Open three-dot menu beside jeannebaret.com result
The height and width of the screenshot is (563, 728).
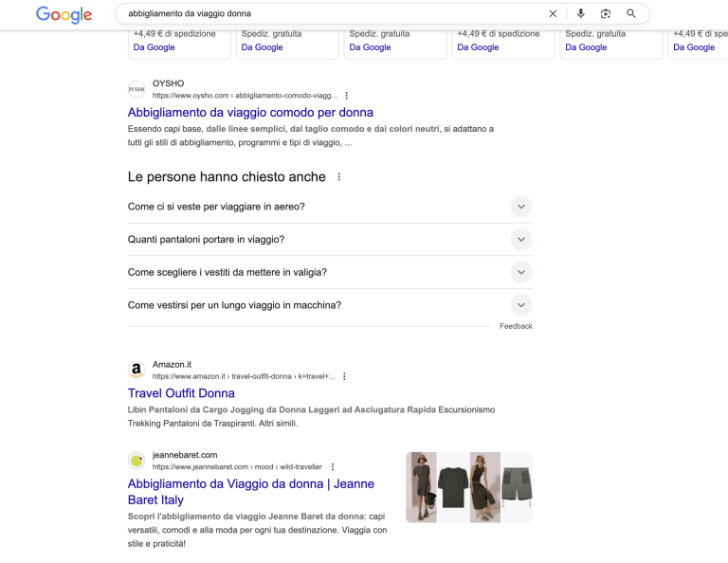pyautogui.click(x=333, y=467)
